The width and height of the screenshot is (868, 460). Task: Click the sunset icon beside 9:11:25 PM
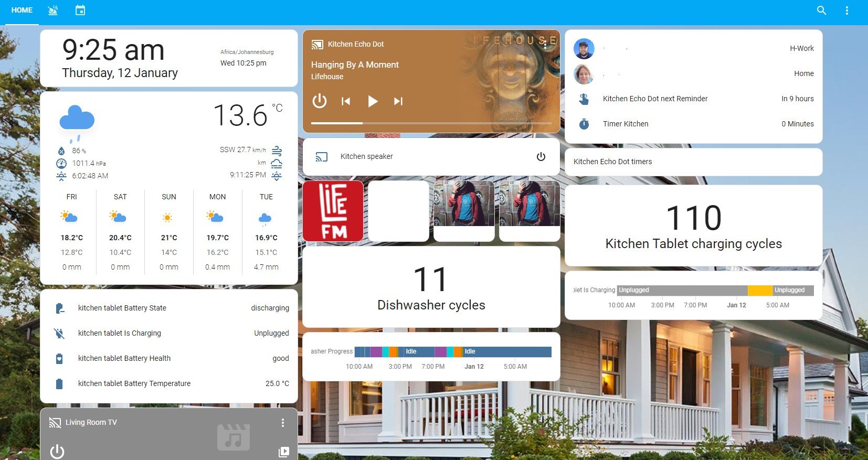277,176
